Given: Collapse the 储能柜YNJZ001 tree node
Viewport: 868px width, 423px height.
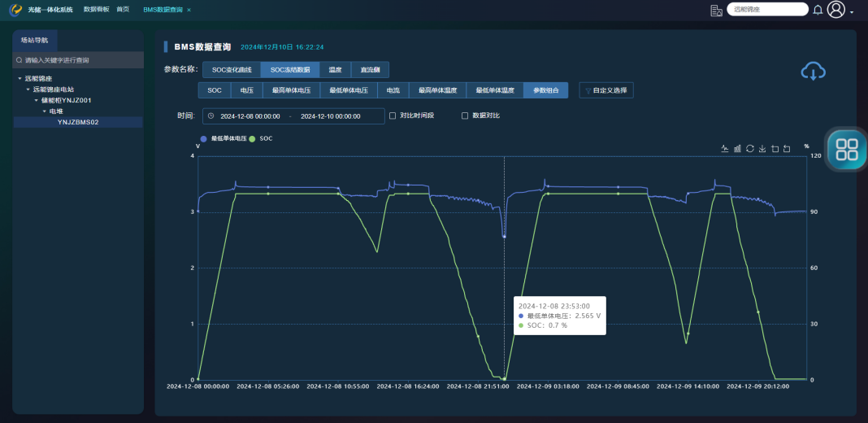Looking at the screenshot, I should tap(36, 100).
